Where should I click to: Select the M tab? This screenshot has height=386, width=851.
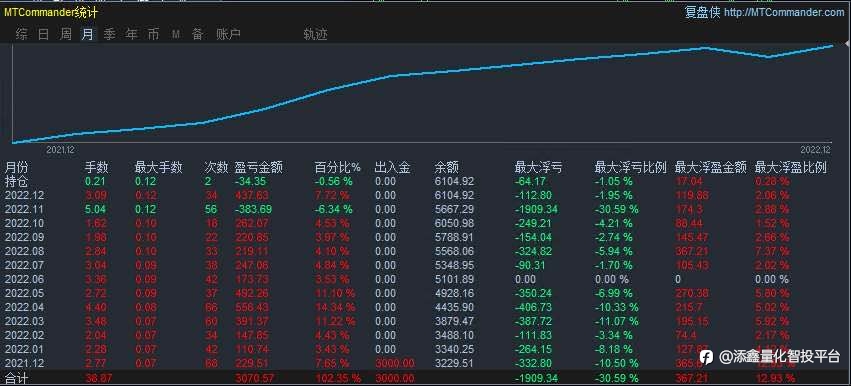tap(175, 35)
